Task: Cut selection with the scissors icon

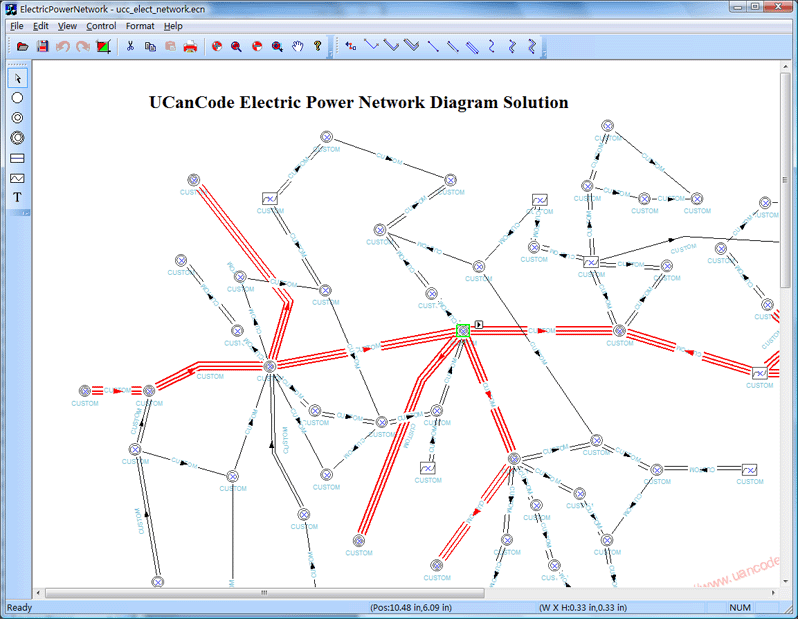Action: (x=130, y=47)
